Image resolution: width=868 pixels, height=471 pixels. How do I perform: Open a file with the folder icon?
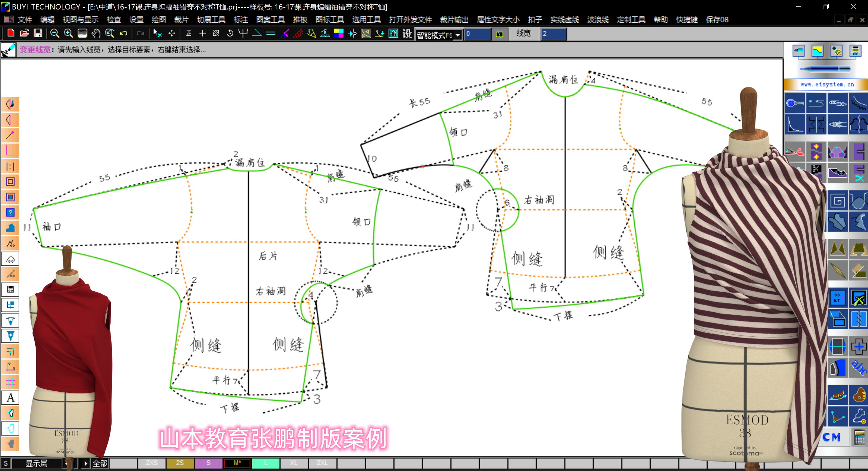coord(24,33)
